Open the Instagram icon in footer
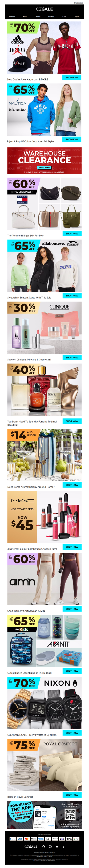The width and height of the screenshot is (89, 868). 50,846
